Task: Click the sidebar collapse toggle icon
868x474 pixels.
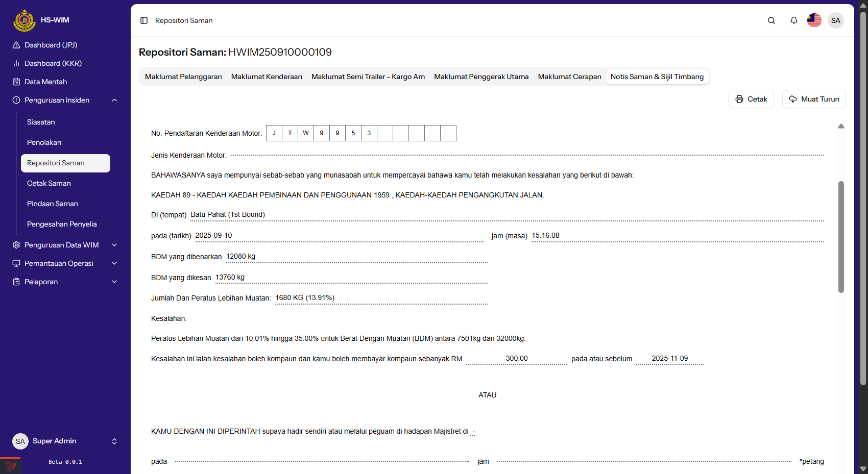Action: pyautogui.click(x=144, y=20)
